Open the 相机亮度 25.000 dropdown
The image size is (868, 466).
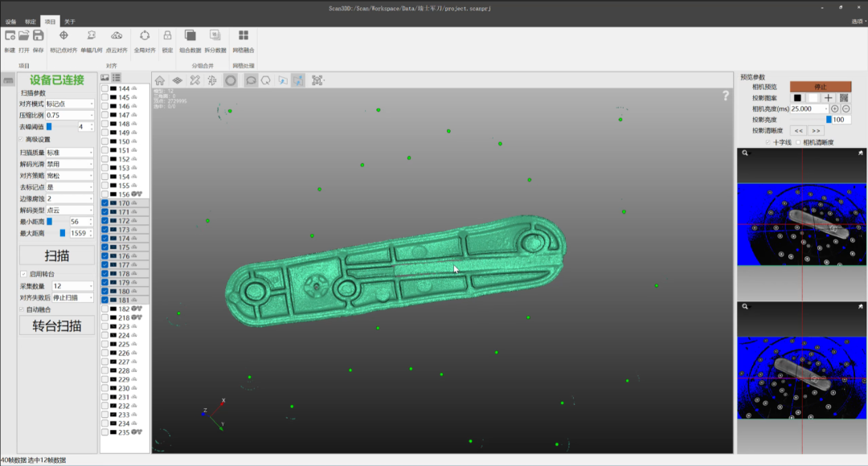pyautogui.click(x=809, y=109)
